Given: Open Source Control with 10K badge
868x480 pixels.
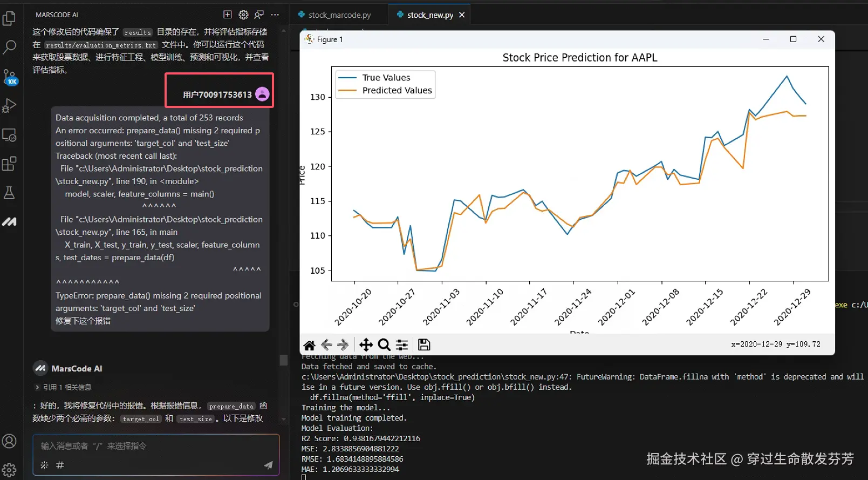Looking at the screenshot, I should 9,77.
